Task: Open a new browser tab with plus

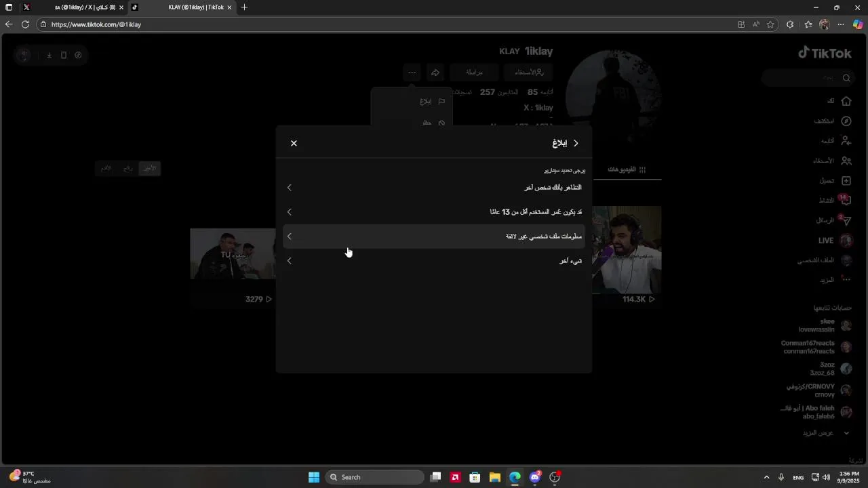Action: [244, 7]
